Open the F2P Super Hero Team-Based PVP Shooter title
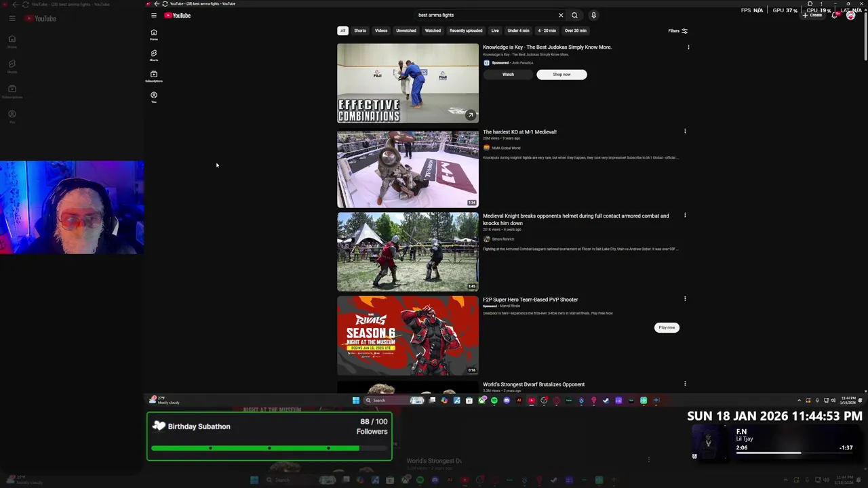Image resolution: width=868 pixels, height=488 pixels. [x=530, y=300]
